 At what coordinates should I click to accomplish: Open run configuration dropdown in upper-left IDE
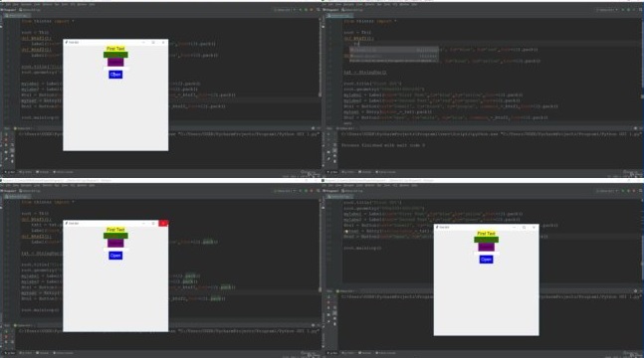click(285, 9)
